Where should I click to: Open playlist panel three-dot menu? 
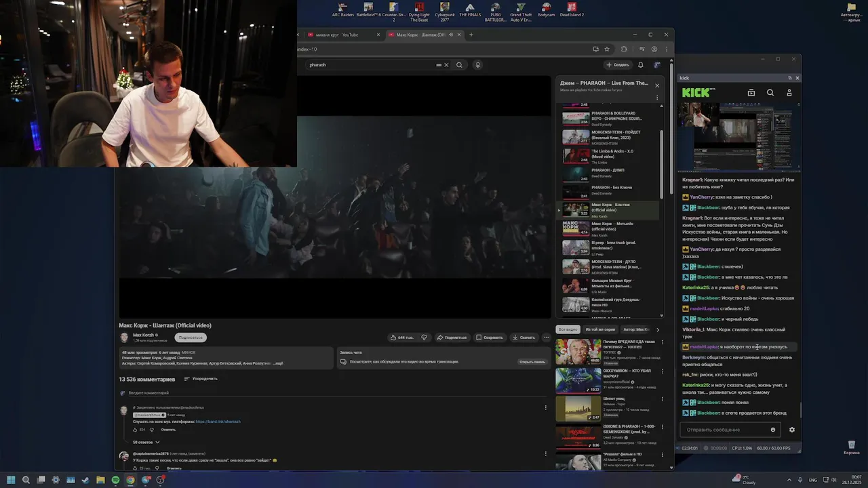click(x=656, y=98)
